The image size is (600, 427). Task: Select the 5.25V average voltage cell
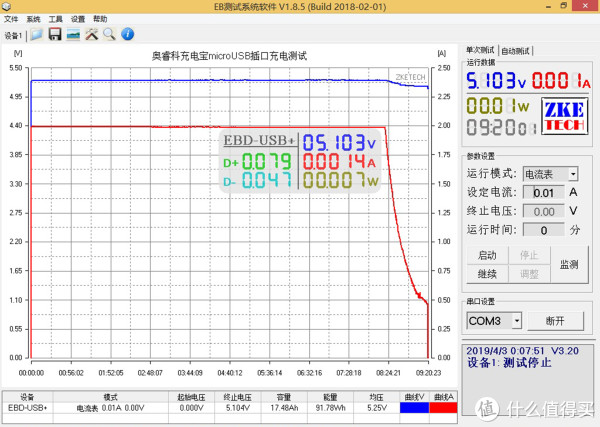point(377,408)
